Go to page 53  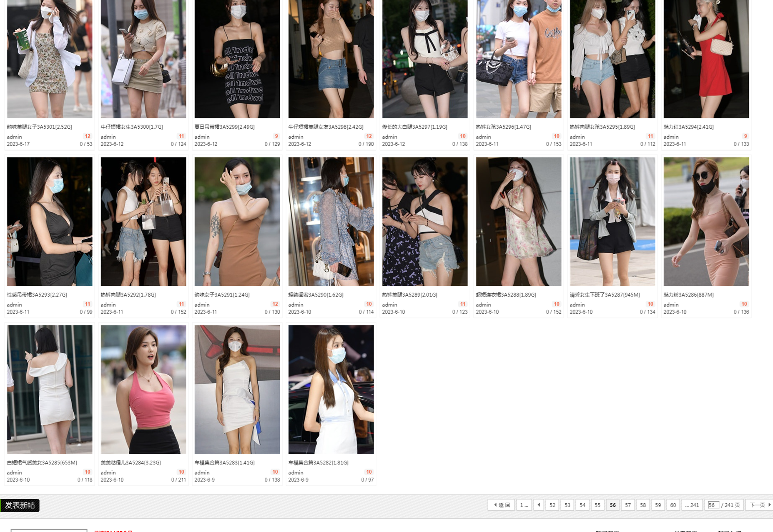coord(567,505)
